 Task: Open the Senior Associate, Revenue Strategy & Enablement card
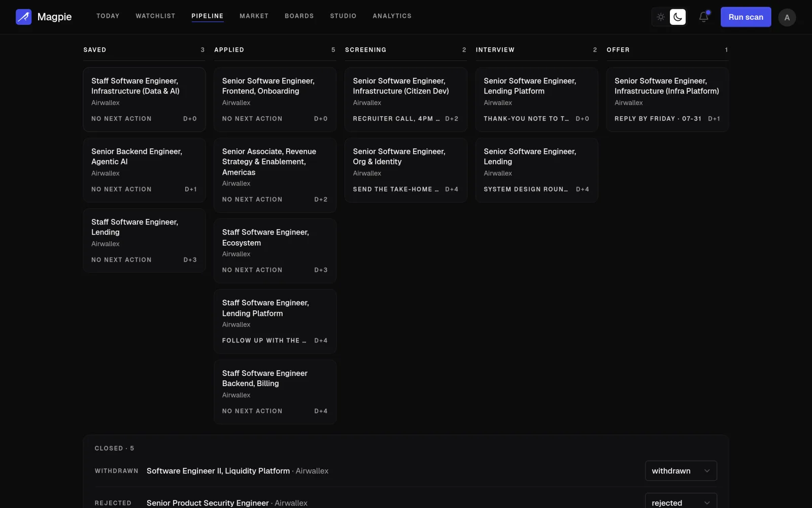click(x=275, y=175)
